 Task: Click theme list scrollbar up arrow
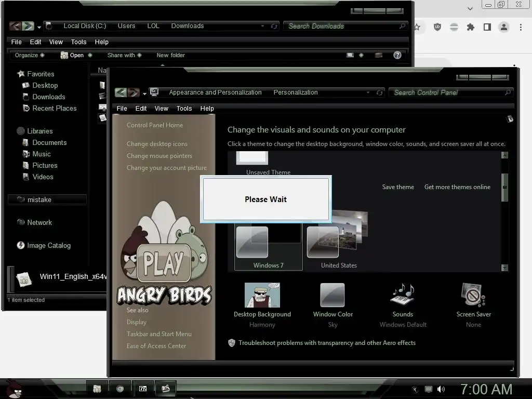(504, 155)
